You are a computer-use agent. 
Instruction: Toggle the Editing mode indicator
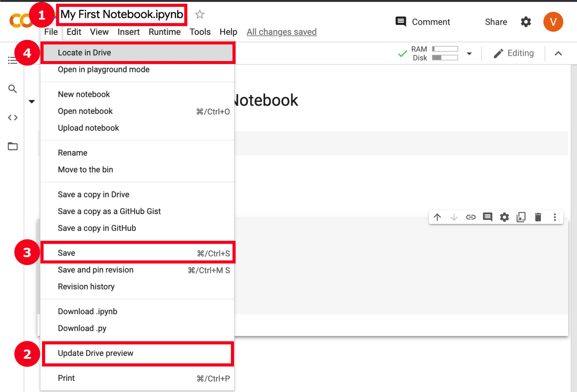(x=514, y=53)
